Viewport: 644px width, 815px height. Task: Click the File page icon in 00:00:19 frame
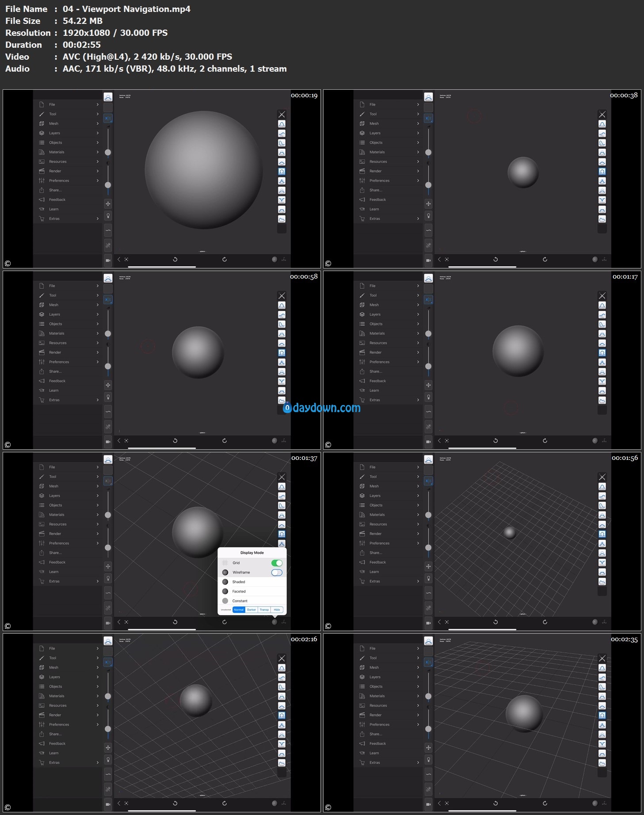pos(42,105)
